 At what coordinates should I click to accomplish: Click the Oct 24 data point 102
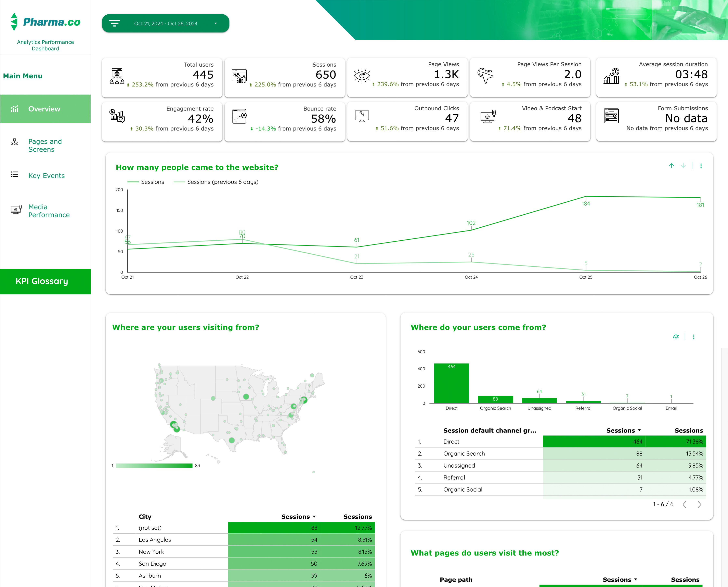(471, 230)
